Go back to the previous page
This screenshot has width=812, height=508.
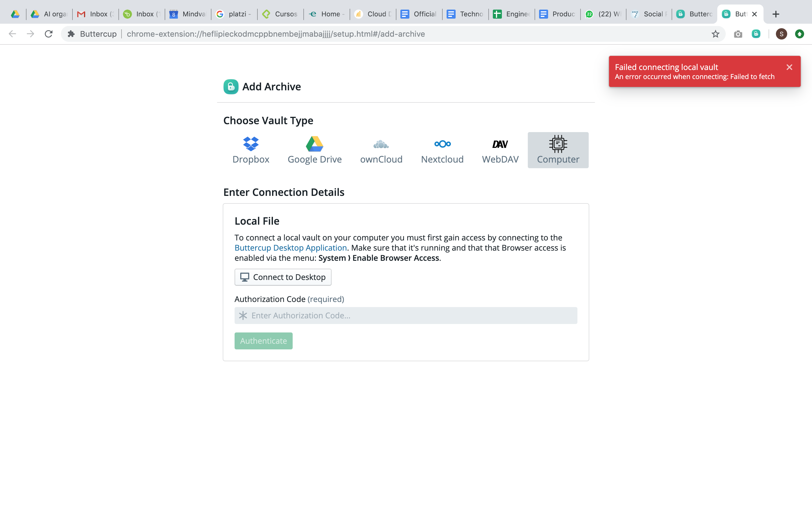pyautogui.click(x=12, y=34)
